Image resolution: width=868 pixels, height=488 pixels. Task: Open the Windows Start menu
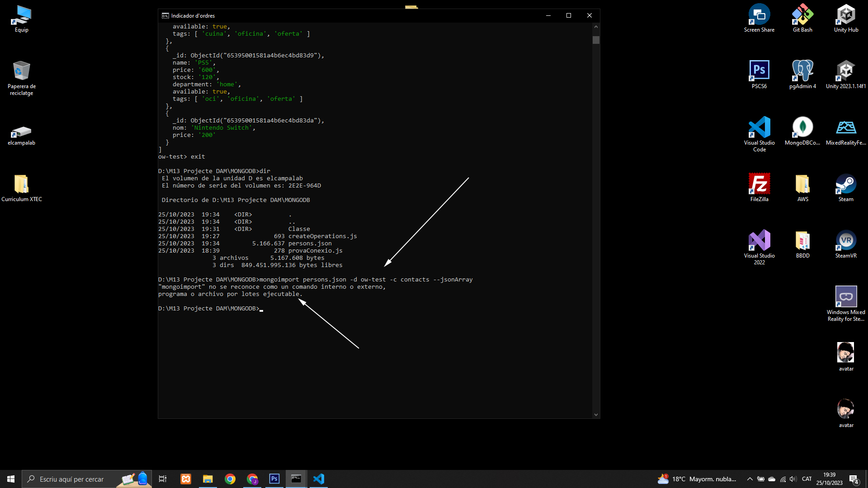pyautogui.click(x=11, y=479)
